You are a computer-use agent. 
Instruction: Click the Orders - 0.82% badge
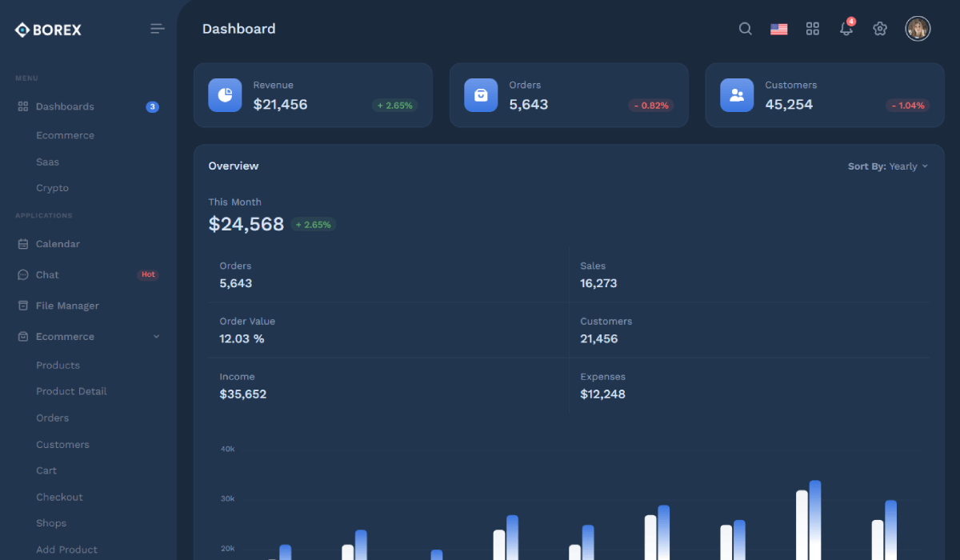tap(650, 106)
